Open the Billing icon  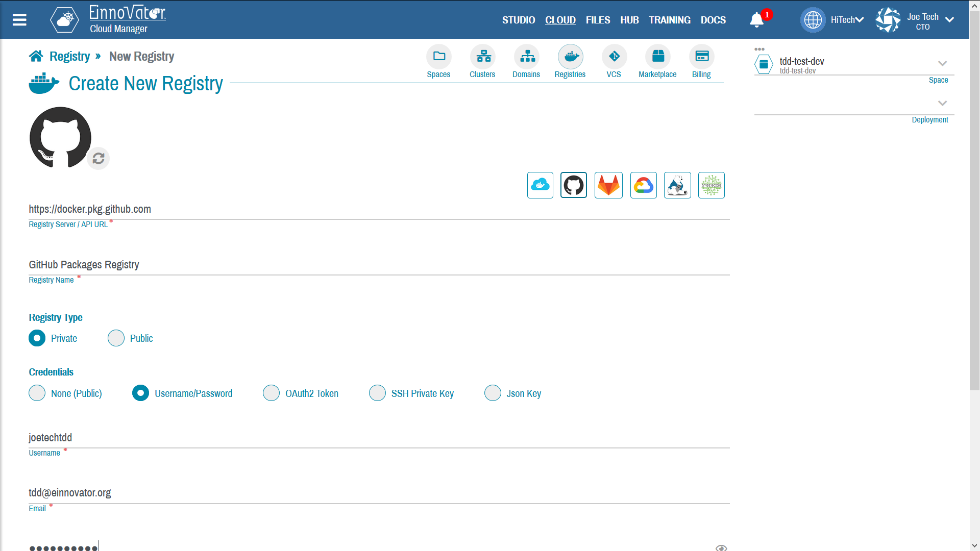[702, 56]
